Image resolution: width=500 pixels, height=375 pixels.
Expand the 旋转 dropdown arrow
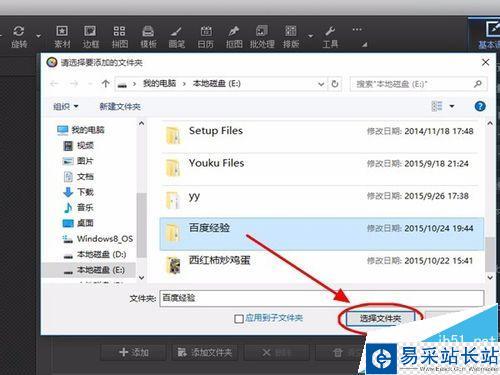click(39, 36)
